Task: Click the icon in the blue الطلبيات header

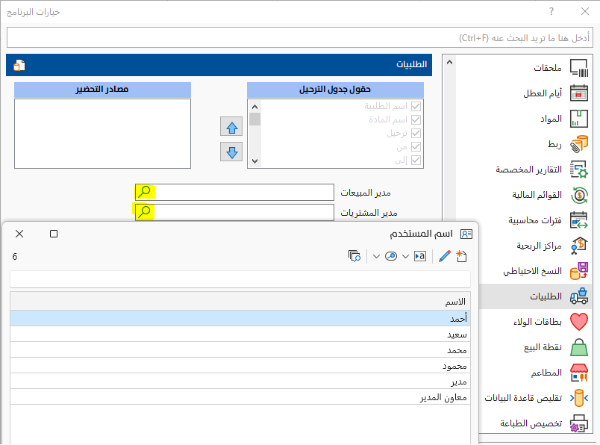Action: [x=19, y=65]
